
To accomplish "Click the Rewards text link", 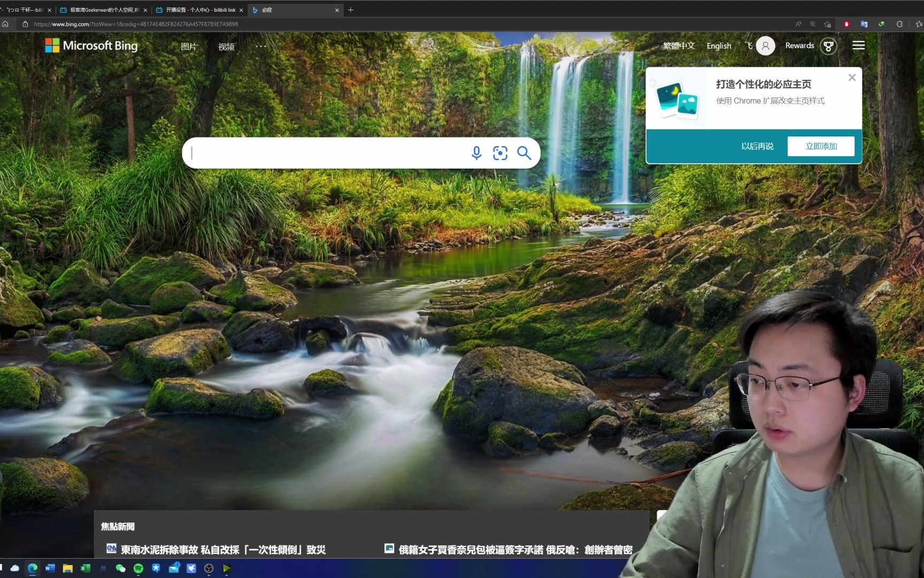I will click(x=799, y=46).
